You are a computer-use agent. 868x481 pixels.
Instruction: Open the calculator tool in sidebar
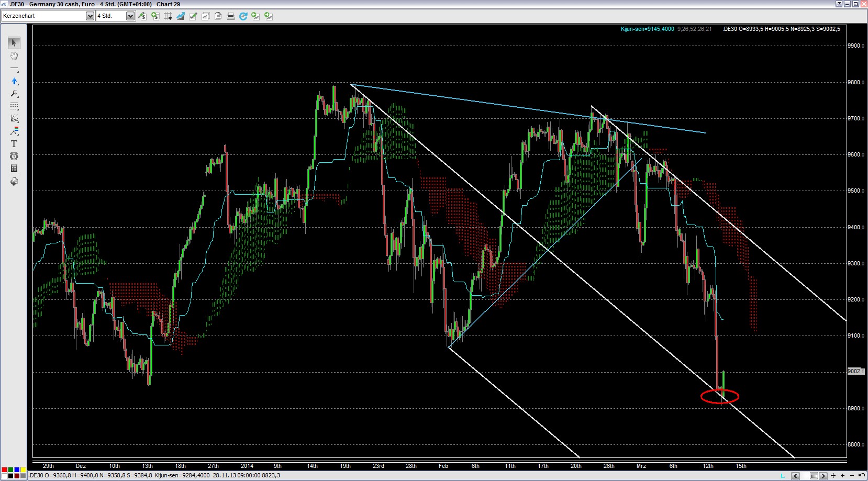14,169
